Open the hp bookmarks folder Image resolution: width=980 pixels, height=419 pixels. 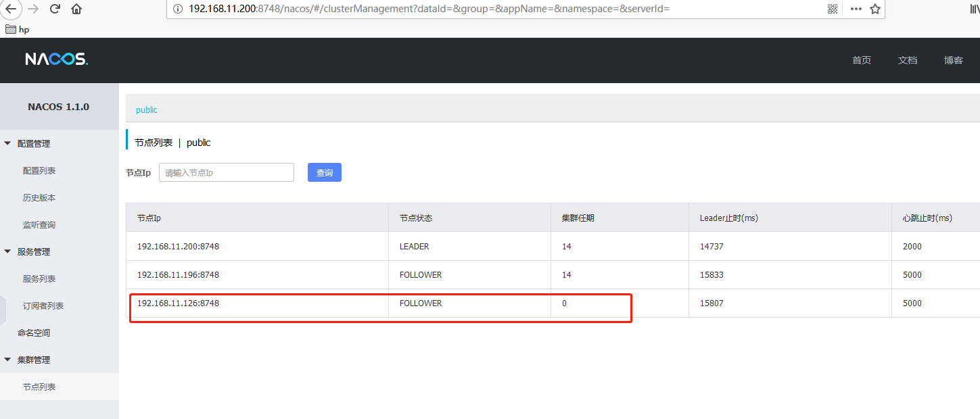tap(18, 29)
